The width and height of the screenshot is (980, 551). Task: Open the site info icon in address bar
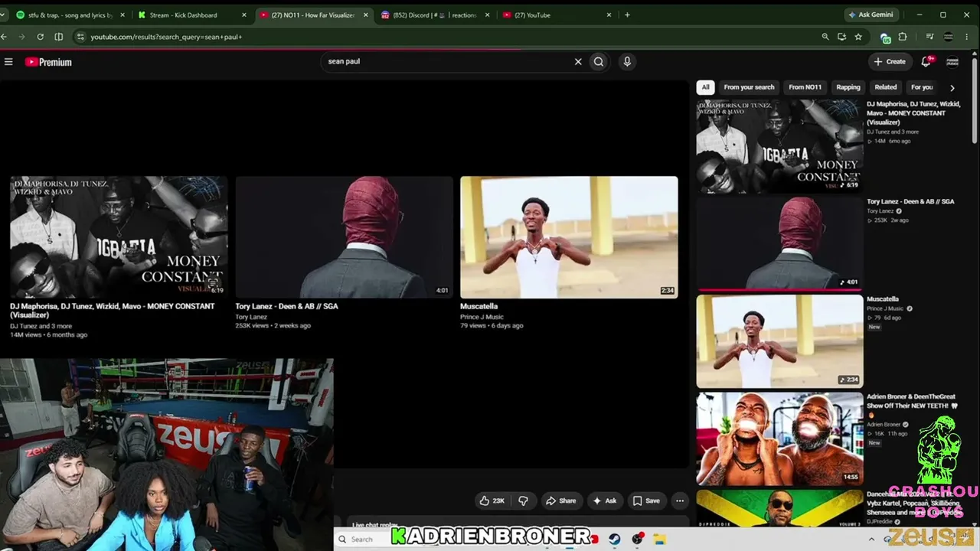coord(80,37)
